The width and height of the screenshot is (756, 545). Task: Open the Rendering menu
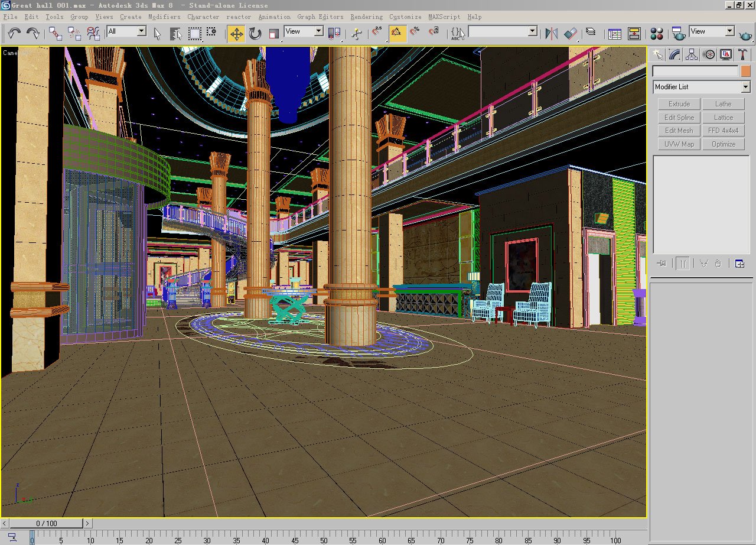[366, 17]
